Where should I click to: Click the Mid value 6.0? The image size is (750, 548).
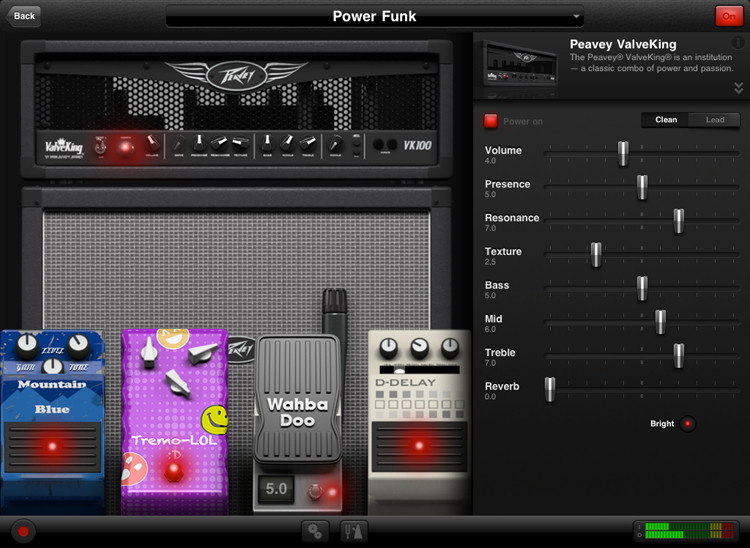click(x=490, y=329)
